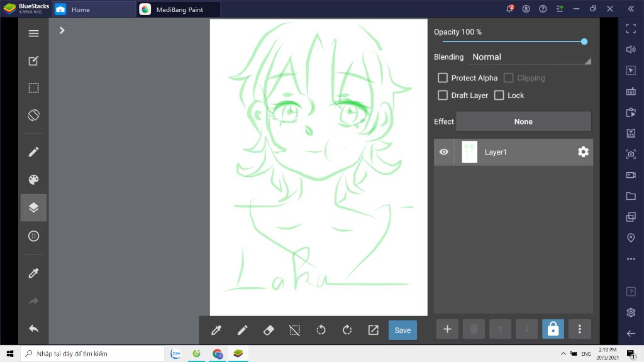Collapse BlueStacks sidebar double chevron
Screen dimensions: 644x362
tap(631, 9)
